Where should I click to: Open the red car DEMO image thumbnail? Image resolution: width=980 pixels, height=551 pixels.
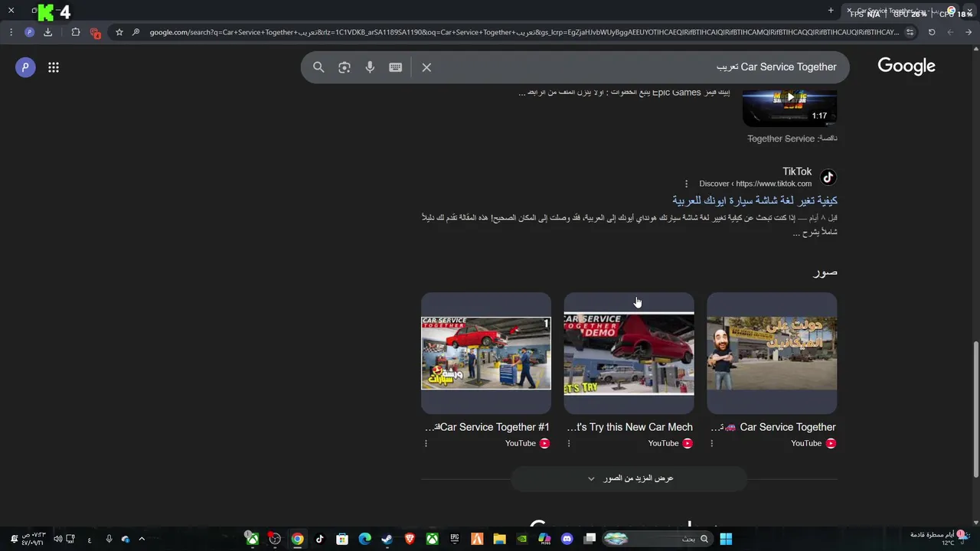pyautogui.click(x=629, y=353)
